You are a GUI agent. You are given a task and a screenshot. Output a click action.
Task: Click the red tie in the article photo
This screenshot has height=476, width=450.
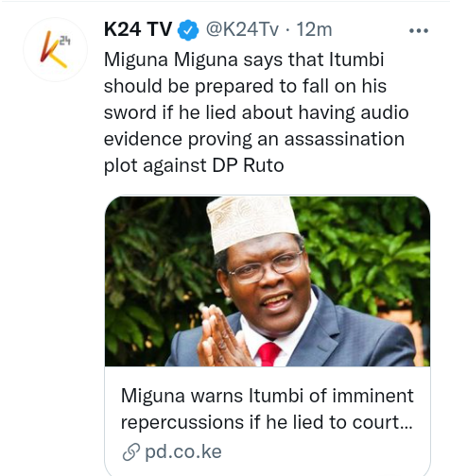(268, 354)
